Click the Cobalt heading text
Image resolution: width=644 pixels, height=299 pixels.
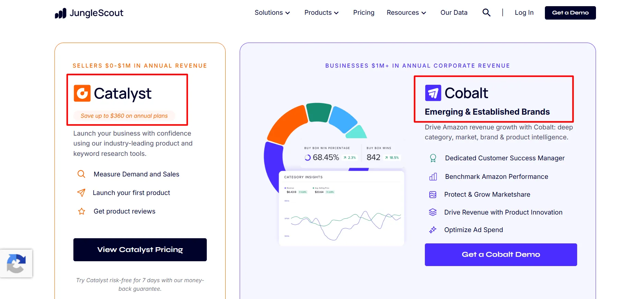point(466,93)
